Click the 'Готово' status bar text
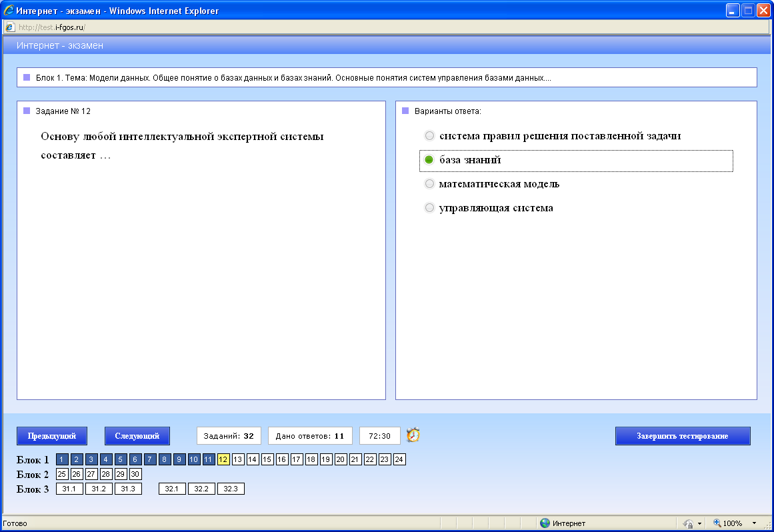 (x=15, y=523)
